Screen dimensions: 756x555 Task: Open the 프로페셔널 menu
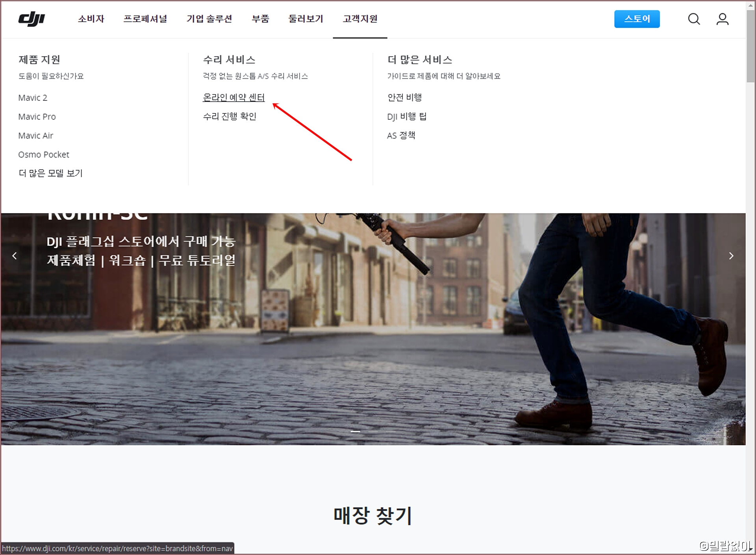pyautogui.click(x=145, y=19)
